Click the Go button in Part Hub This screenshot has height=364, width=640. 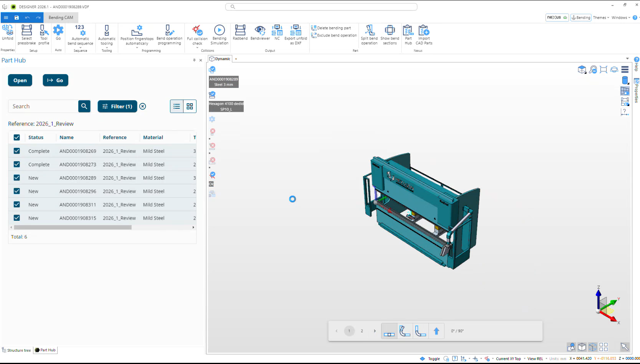(x=55, y=80)
